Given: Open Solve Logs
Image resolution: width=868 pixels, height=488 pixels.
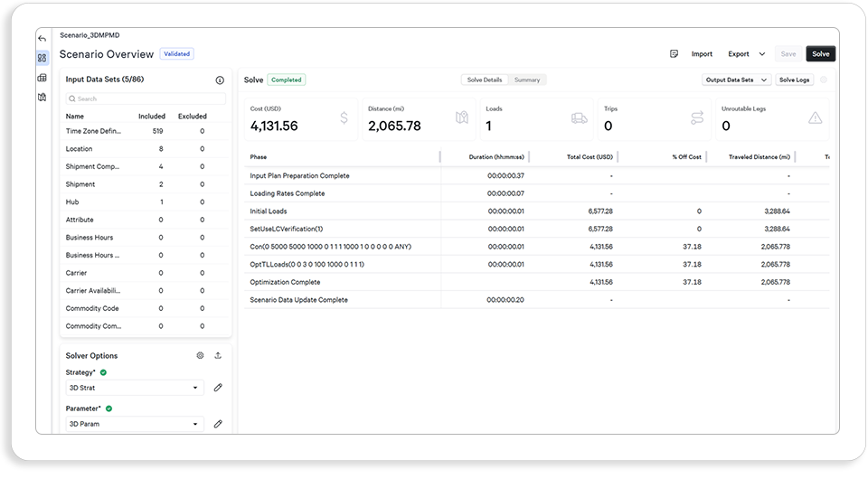Looking at the screenshot, I should click(x=795, y=80).
